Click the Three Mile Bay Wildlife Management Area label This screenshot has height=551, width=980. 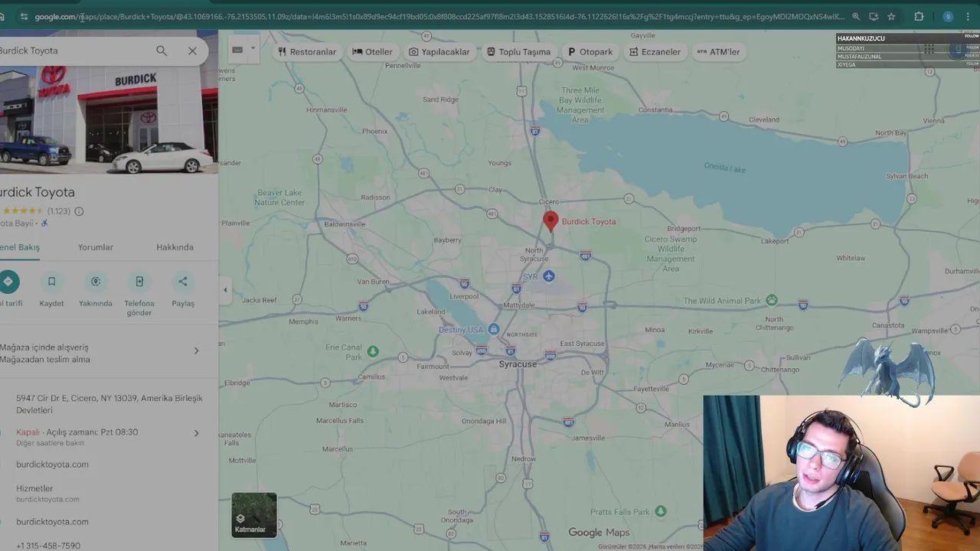580,105
